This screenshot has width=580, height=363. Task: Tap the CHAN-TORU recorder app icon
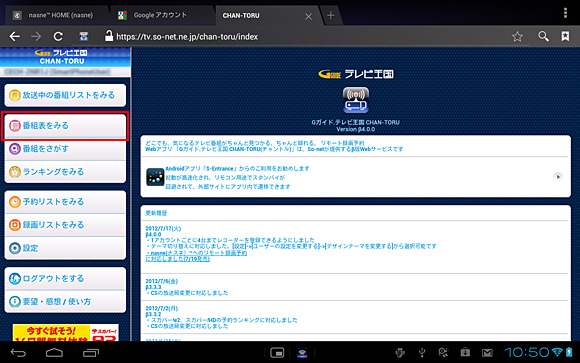coord(355,100)
